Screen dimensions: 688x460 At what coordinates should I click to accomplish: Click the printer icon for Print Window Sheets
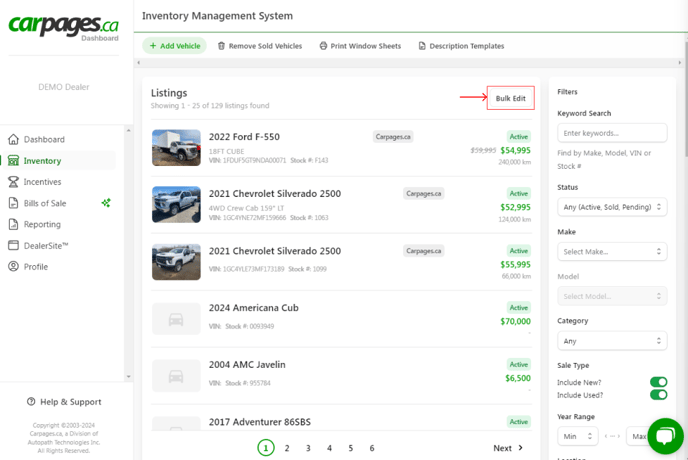323,46
